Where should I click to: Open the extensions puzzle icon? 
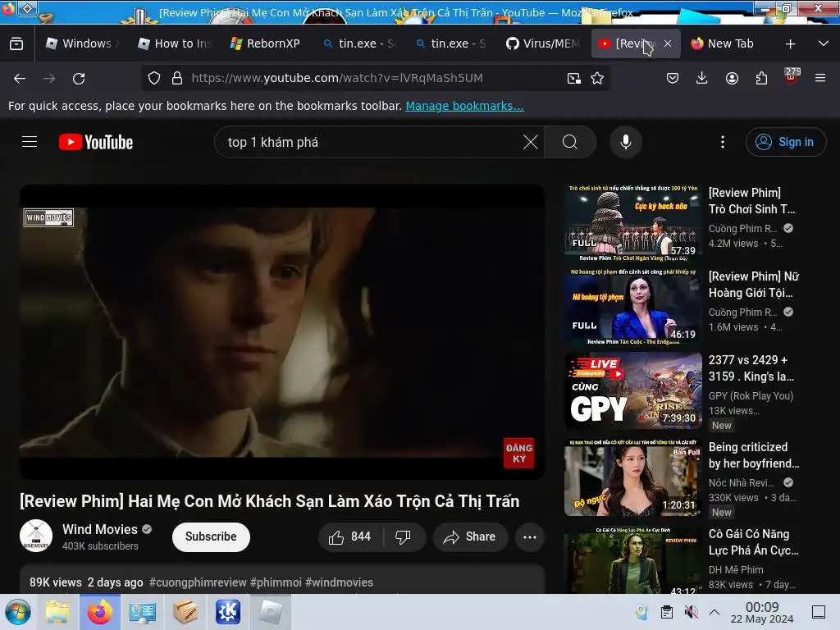coord(761,78)
